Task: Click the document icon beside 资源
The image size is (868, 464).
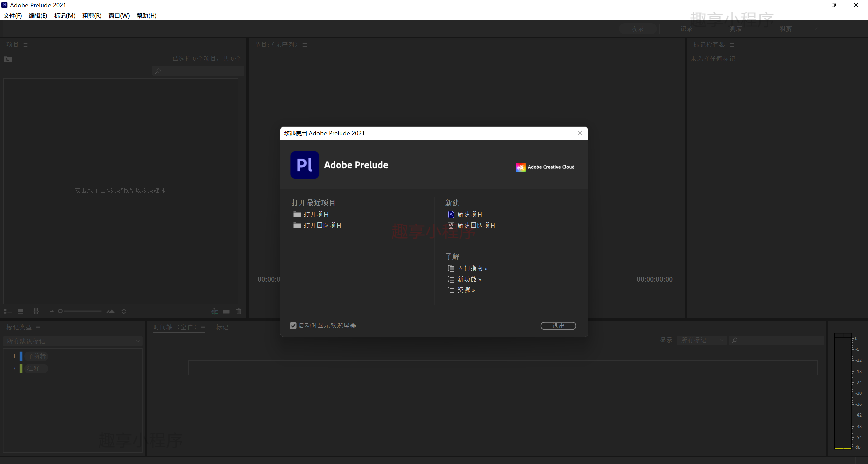Action: [x=451, y=290]
